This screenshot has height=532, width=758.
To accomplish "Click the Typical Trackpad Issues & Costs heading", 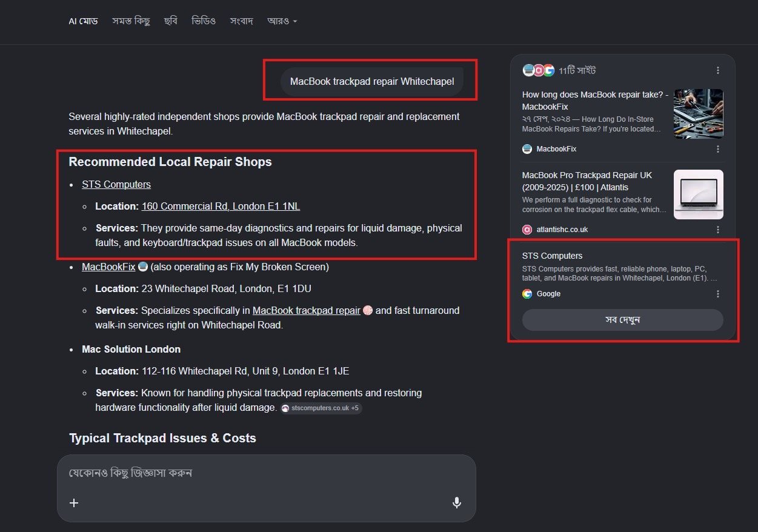I will (x=162, y=438).
